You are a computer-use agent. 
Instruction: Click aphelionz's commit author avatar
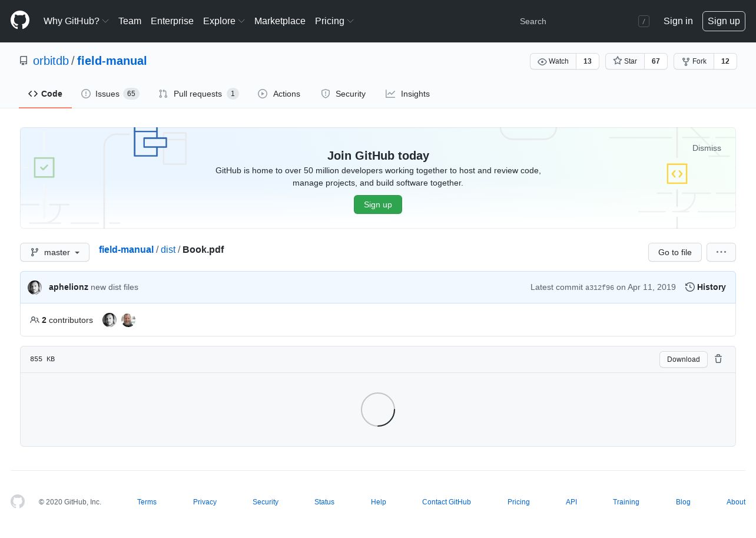click(x=35, y=287)
